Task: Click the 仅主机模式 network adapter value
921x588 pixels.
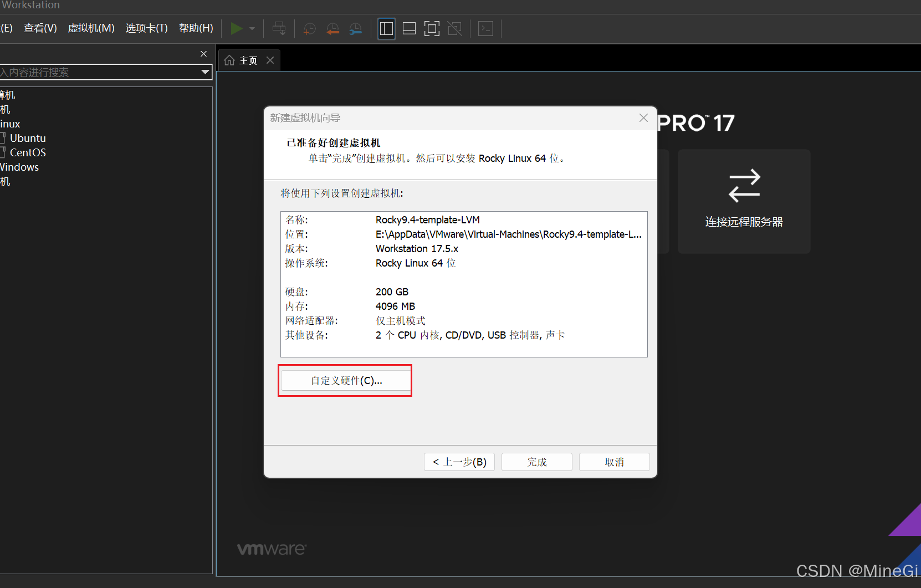Action: 401,321
